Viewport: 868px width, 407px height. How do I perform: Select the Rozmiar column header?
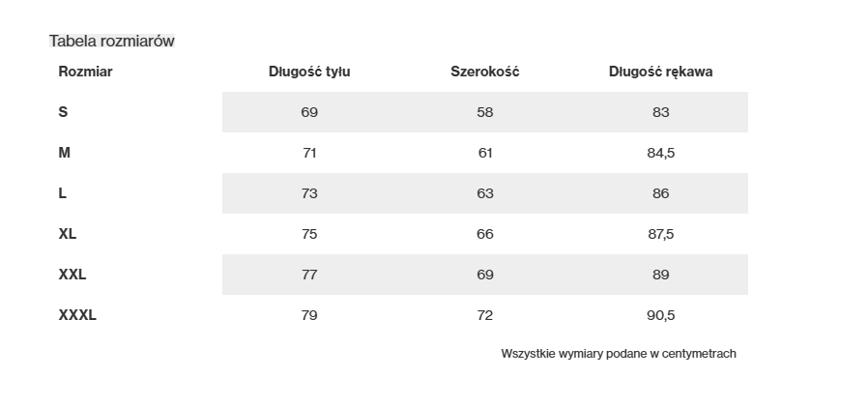[x=86, y=72]
